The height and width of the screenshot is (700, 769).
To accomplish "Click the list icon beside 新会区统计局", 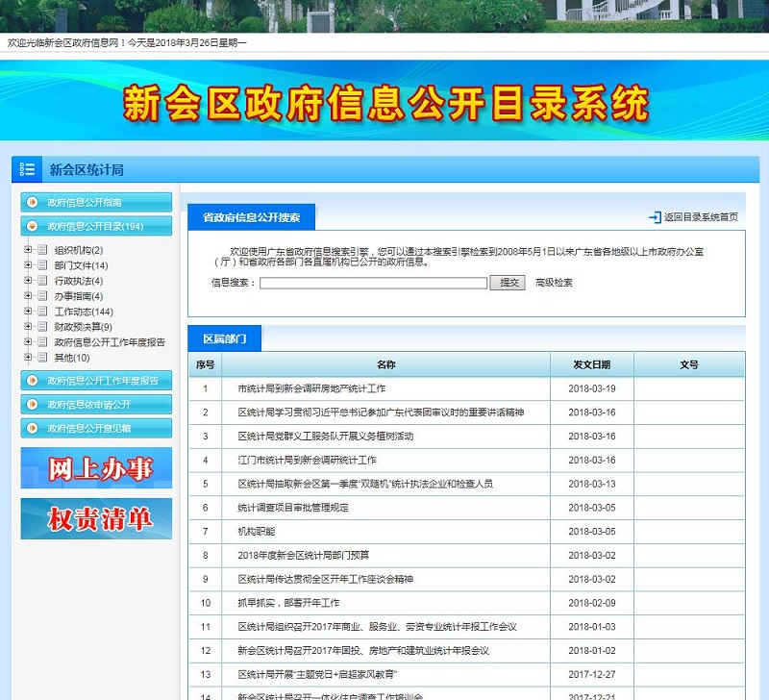I will click(x=27, y=169).
